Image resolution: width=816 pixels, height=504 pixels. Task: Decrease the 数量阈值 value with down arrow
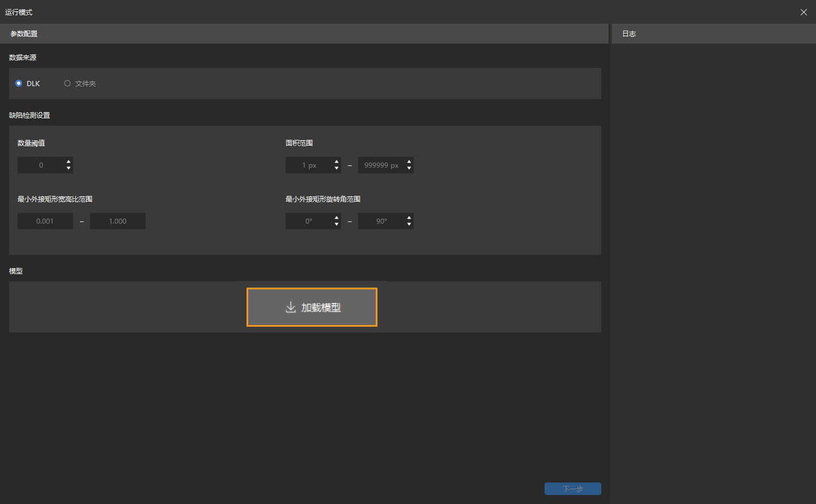point(69,168)
